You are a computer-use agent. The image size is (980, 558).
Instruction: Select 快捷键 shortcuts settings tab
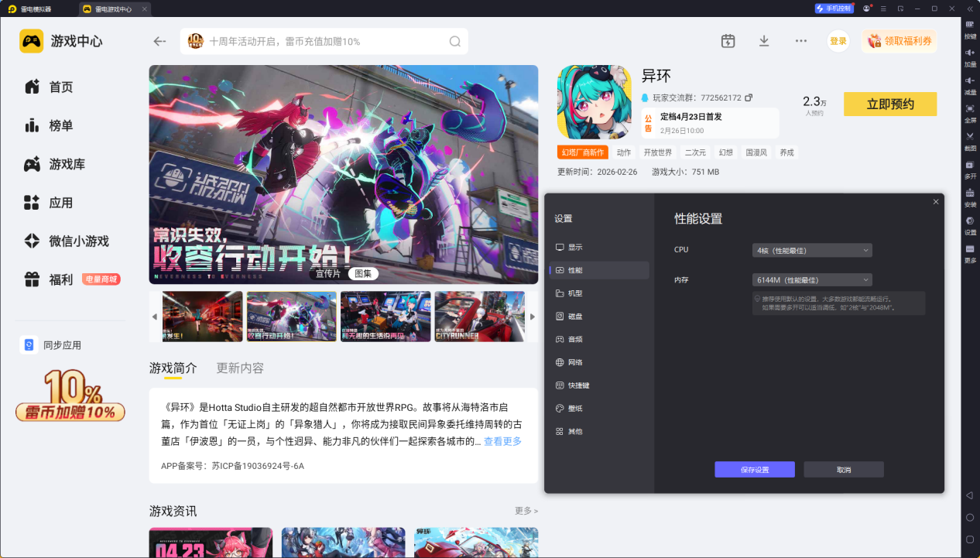(599, 385)
